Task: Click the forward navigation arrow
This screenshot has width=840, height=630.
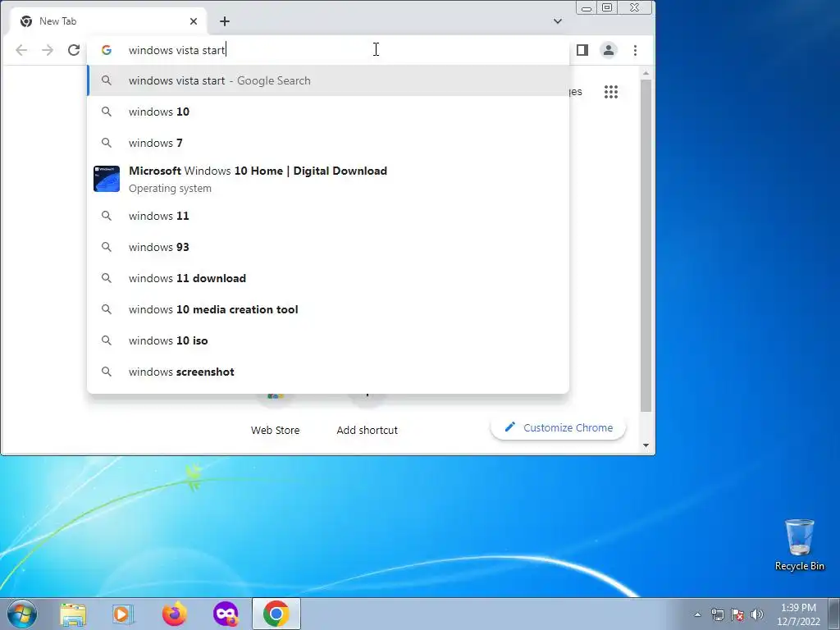Action: coord(48,50)
